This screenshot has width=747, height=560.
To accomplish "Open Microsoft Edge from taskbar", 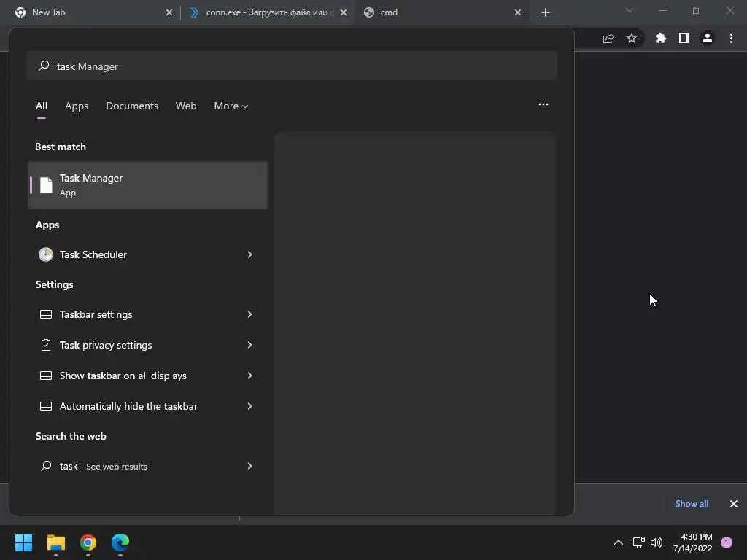I will [x=120, y=542].
